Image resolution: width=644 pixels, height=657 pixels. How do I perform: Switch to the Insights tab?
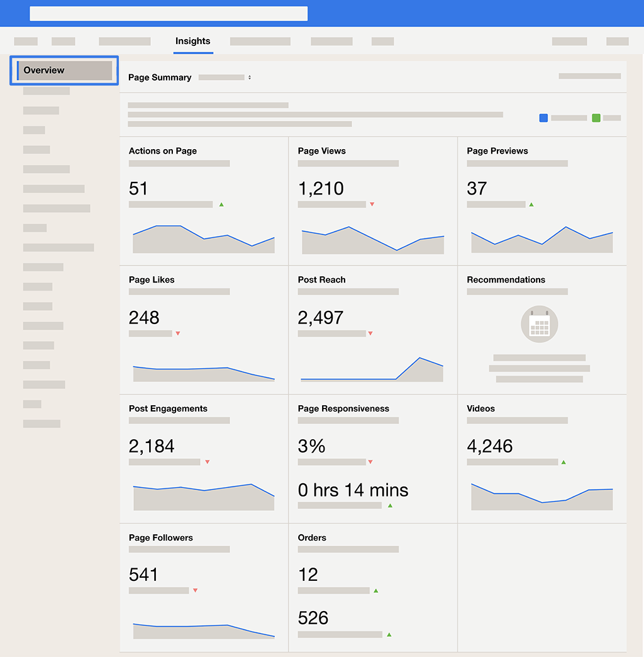click(x=193, y=41)
